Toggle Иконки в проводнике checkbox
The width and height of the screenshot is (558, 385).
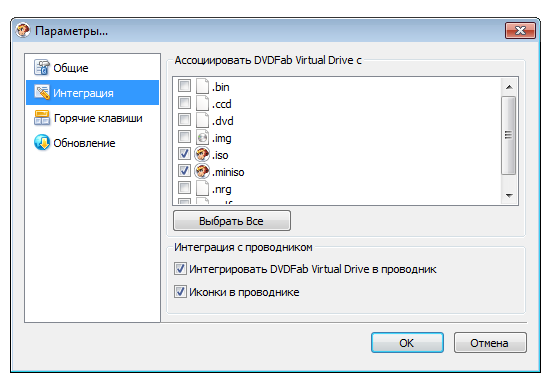(180, 292)
